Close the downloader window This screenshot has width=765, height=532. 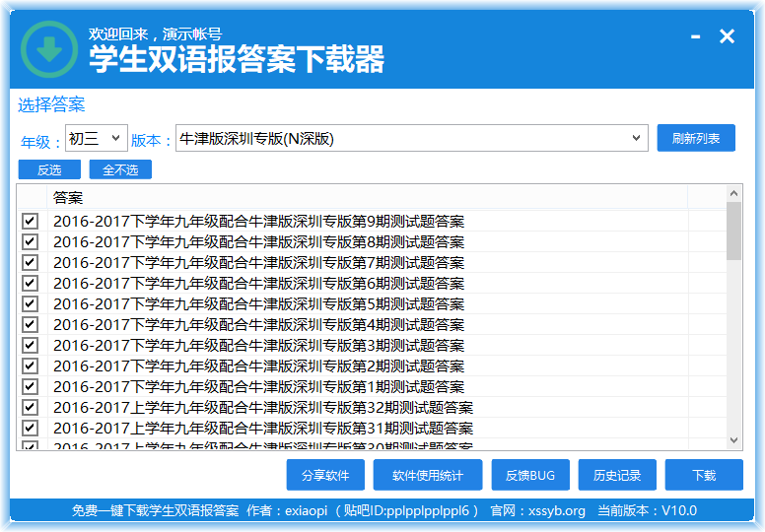pos(727,36)
